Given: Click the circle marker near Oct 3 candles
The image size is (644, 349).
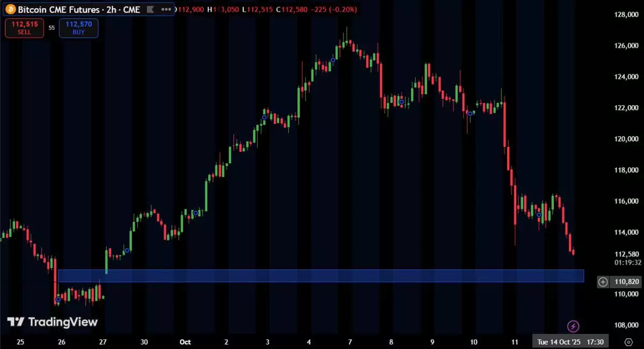Looking at the screenshot, I should click(x=264, y=117).
